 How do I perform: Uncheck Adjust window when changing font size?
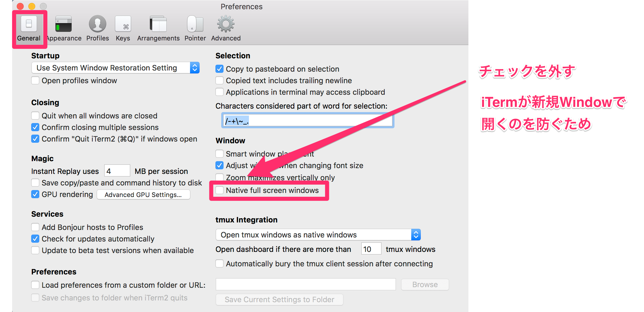[x=219, y=165]
